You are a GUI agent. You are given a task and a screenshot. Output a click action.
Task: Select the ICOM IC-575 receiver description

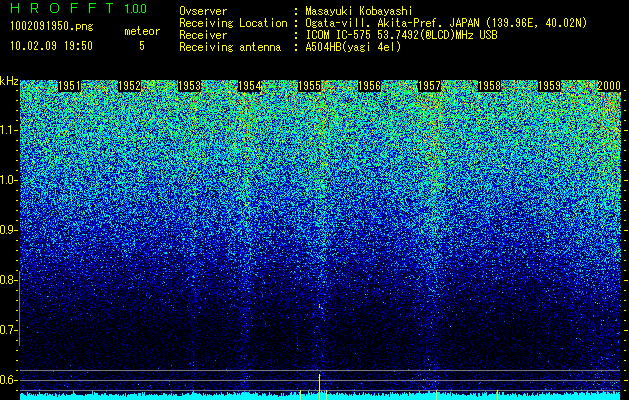401,35
